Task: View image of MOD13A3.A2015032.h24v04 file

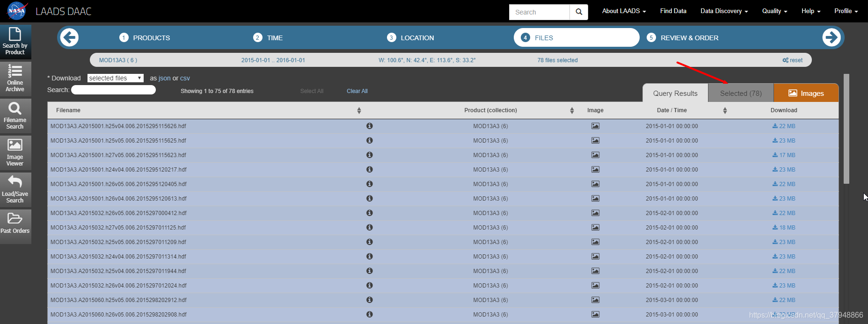Action: [595, 256]
